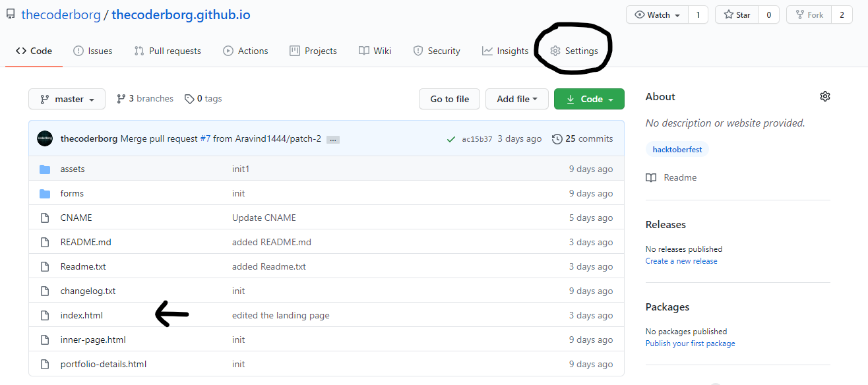868x385 pixels.
Task: Click the Releases heading link
Action: pos(666,224)
